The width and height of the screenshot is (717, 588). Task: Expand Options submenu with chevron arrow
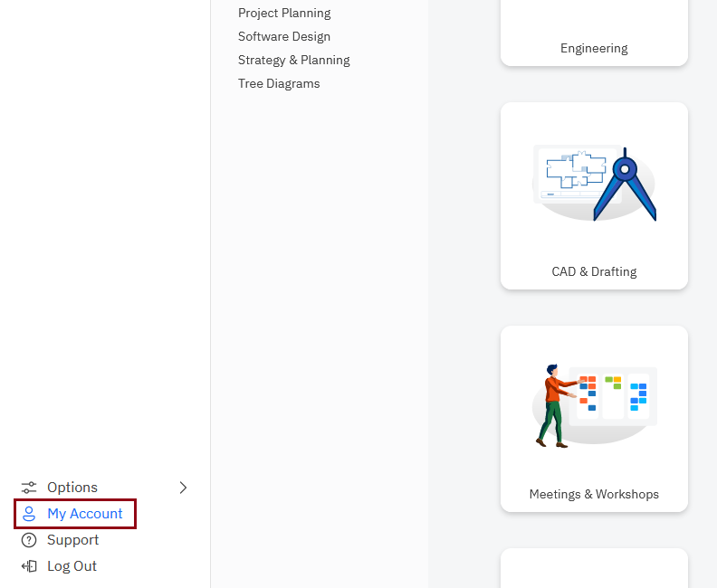coord(183,488)
